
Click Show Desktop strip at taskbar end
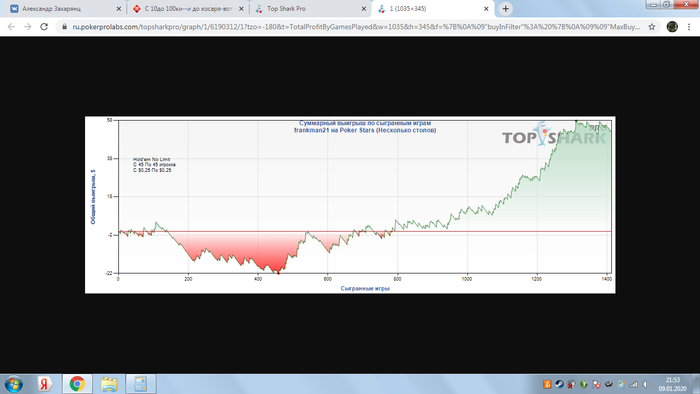point(696,384)
